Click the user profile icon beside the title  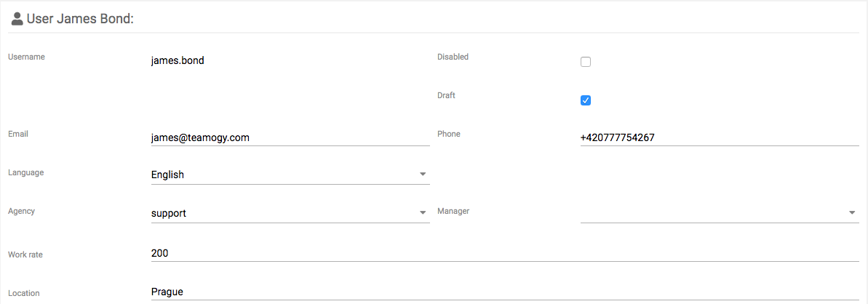(x=17, y=20)
